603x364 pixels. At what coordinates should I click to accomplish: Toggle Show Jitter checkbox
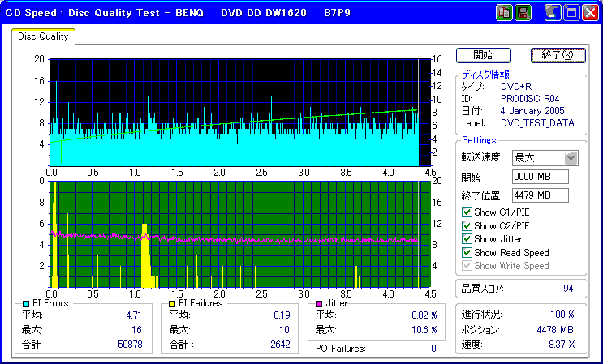coord(467,239)
